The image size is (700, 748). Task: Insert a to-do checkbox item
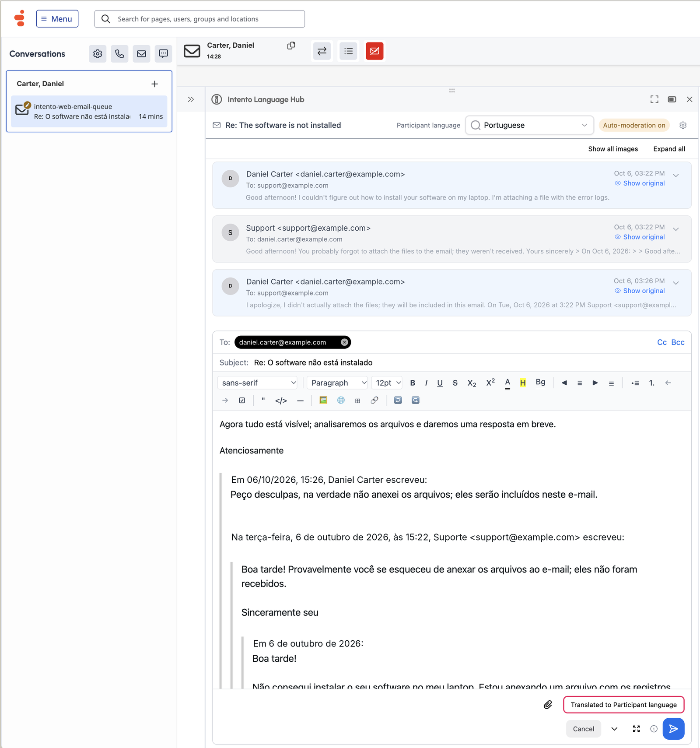pos(242,400)
